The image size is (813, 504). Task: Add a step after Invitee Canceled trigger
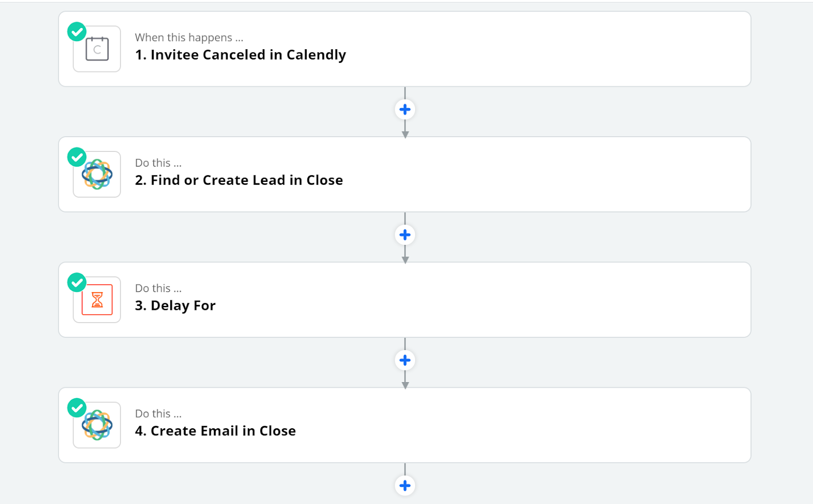coord(405,109)
